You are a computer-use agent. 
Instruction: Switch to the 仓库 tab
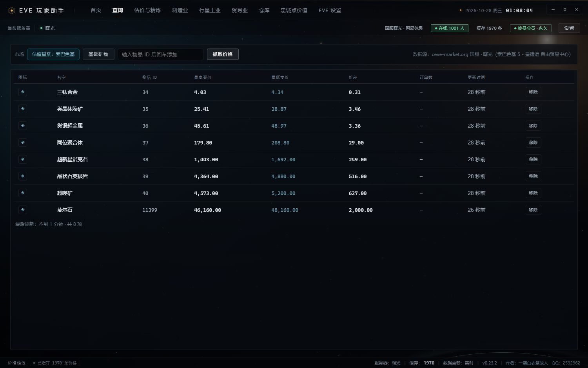point(264,11)
